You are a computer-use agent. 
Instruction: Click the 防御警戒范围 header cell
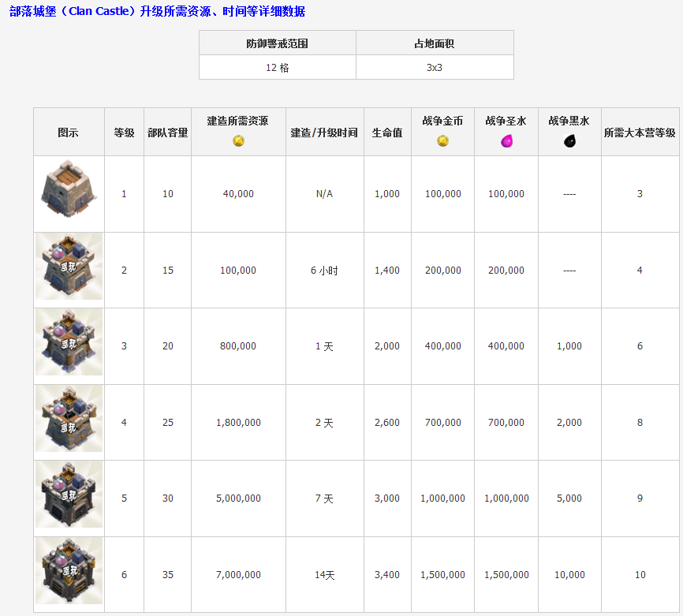(x=278, y=43)
